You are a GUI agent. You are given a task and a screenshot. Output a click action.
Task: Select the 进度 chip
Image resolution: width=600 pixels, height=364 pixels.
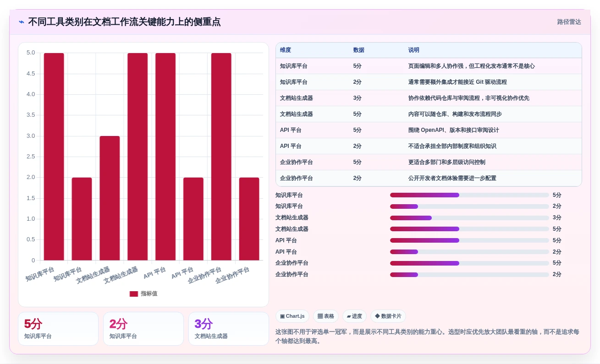click(354, 316)
